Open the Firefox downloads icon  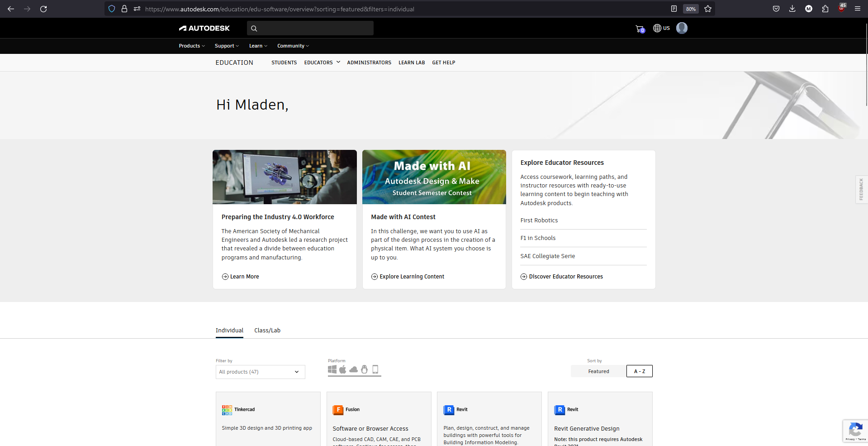pos(792,9)
